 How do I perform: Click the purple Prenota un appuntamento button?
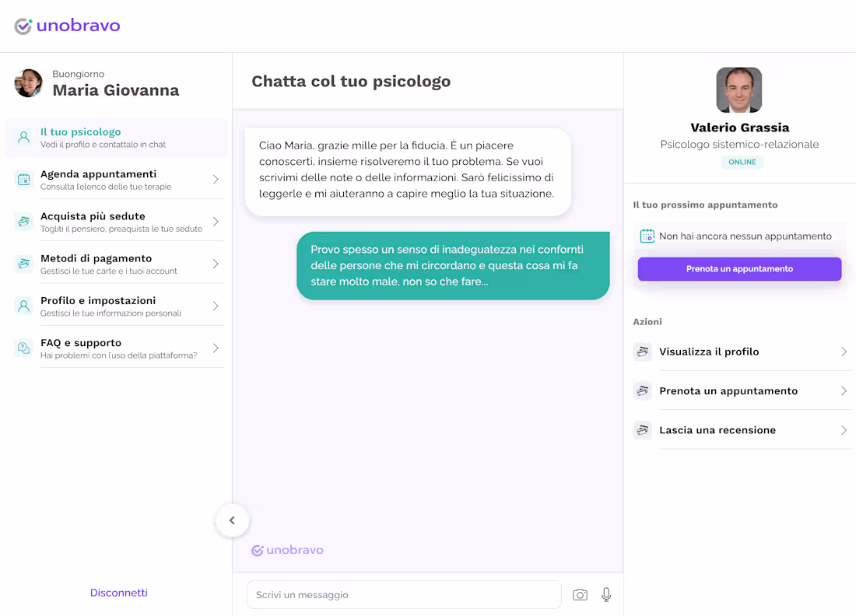(x=739, y=269)
